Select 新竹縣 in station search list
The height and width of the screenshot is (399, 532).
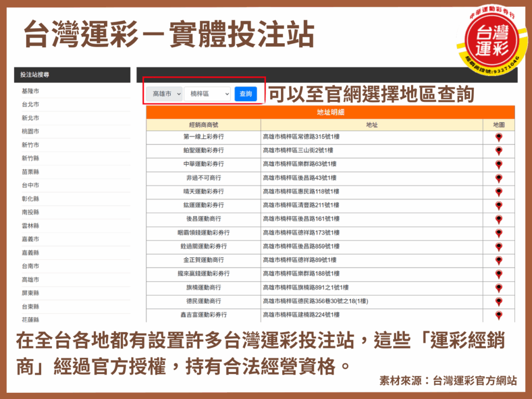point(31,158)
